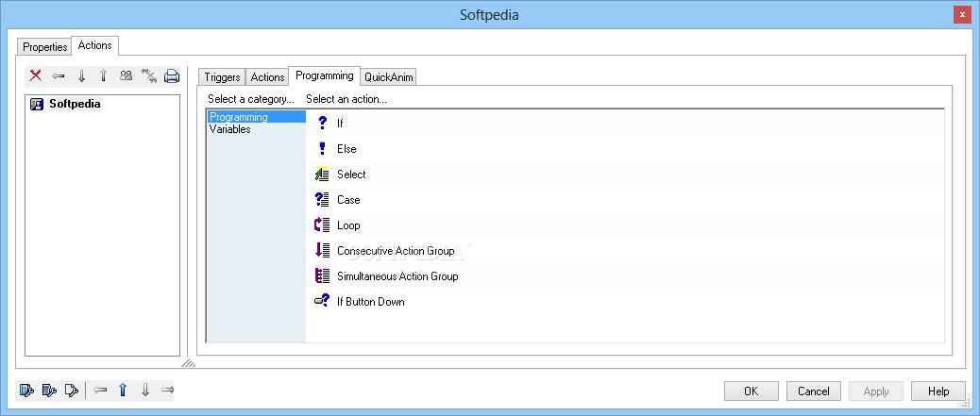Choose the Case action label
The width and height of the screenshot is (980, 416).
pos(348,200)
